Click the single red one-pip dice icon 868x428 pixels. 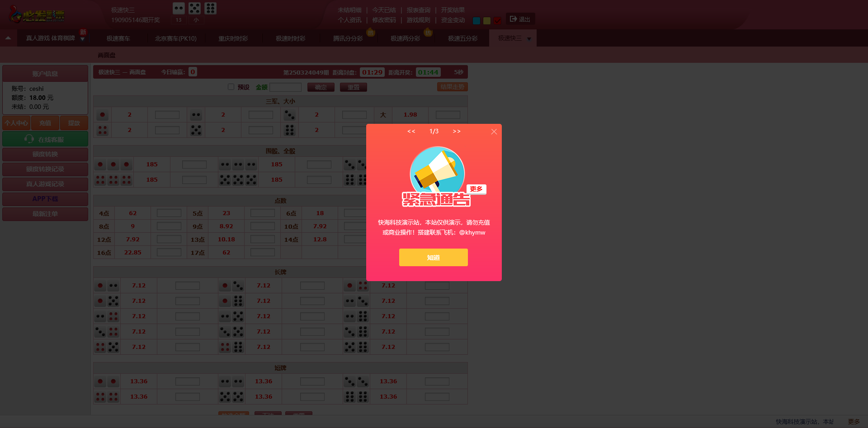pyautogui.click(x=103, y=115)
